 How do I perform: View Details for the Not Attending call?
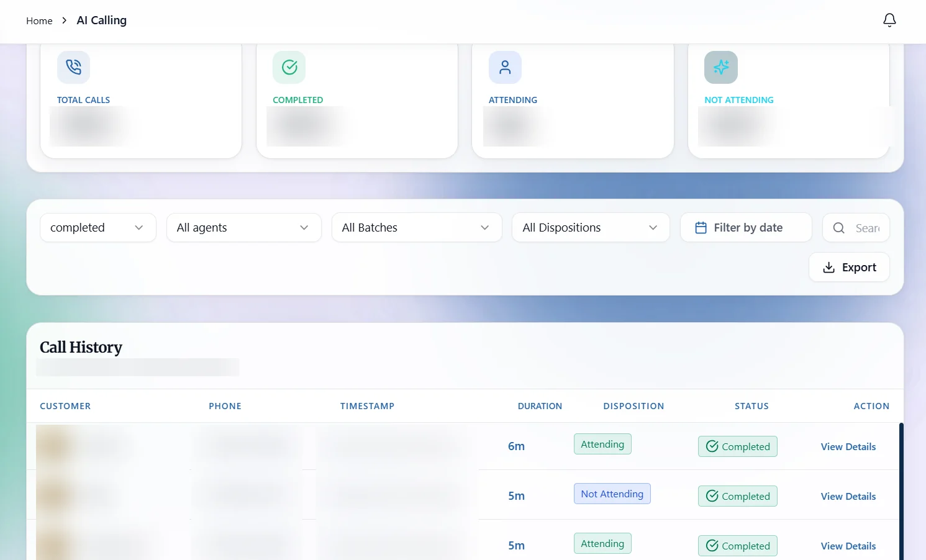848,497
